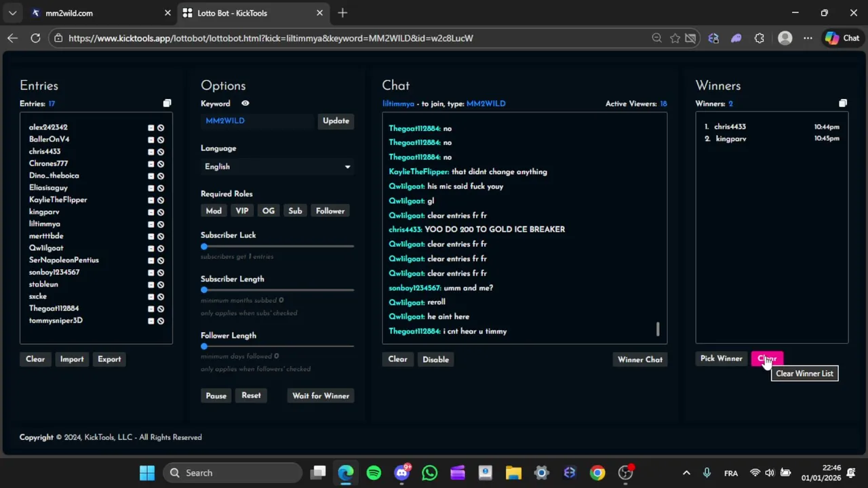This screenshot has height=488, width=868.
Task: Open the Language dropdown showing English
Action: tap(277, 167)
